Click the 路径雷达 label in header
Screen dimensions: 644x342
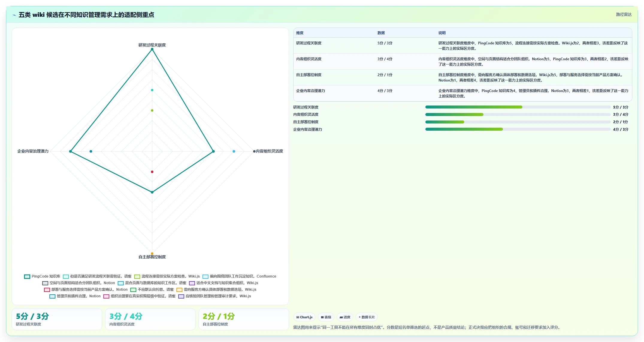[x=624, y=14]
